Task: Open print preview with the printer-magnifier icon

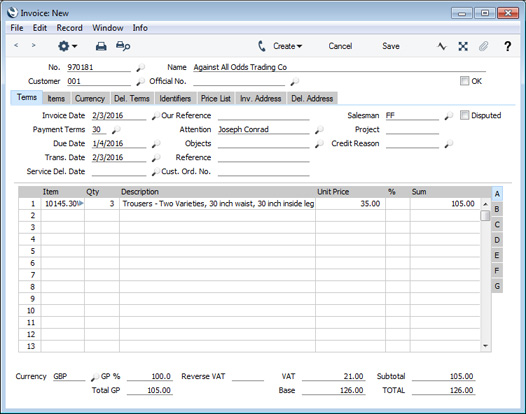Action: pos(123,46)
